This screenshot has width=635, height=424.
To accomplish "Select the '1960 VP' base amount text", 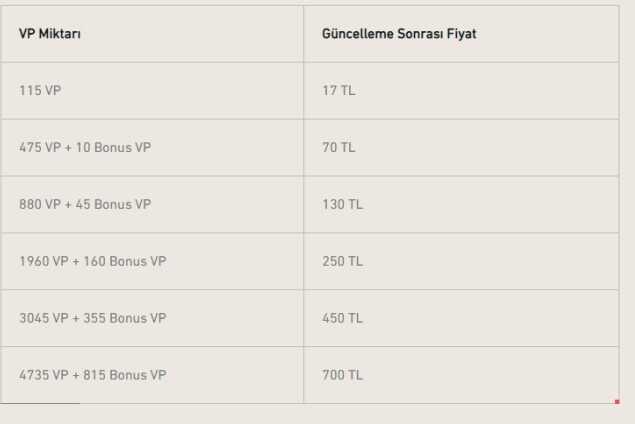I will [x=44, y=262].
